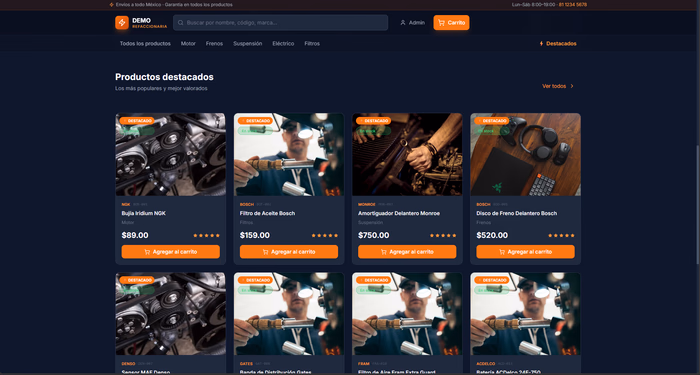Click the title Amortiguador Delantero Monroe
This screenshot has width=700, height=375.
399,213
